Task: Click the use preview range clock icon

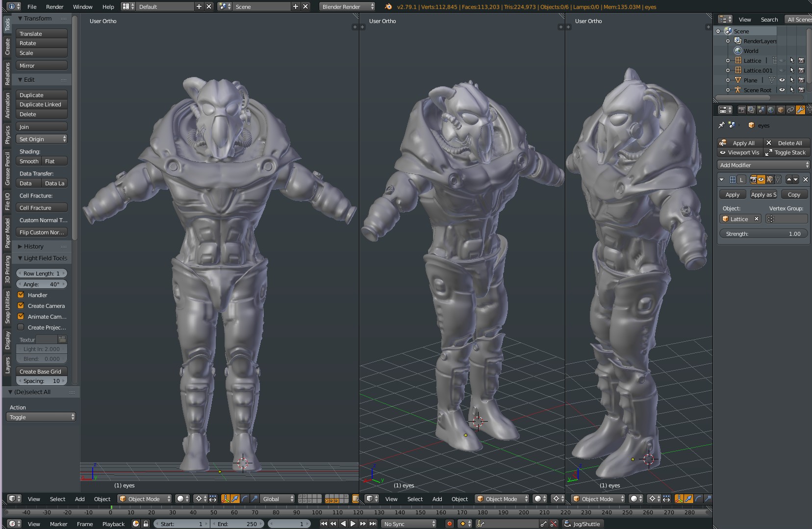Action: click(136, 524)
